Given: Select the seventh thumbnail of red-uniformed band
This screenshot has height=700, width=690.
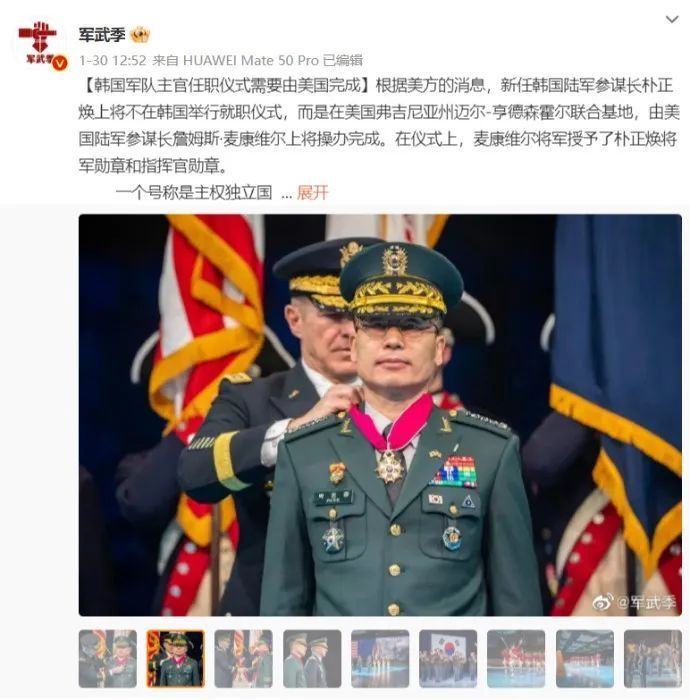Looking at the screenshot, I should point(516,658).
